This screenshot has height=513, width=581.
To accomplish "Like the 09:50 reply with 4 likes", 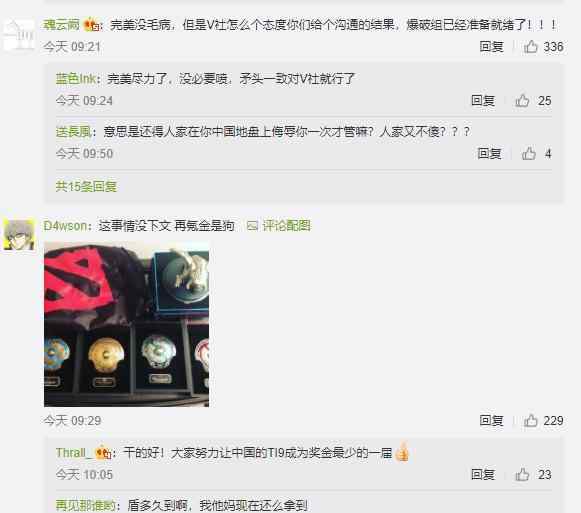I will [x=529, y=153].
